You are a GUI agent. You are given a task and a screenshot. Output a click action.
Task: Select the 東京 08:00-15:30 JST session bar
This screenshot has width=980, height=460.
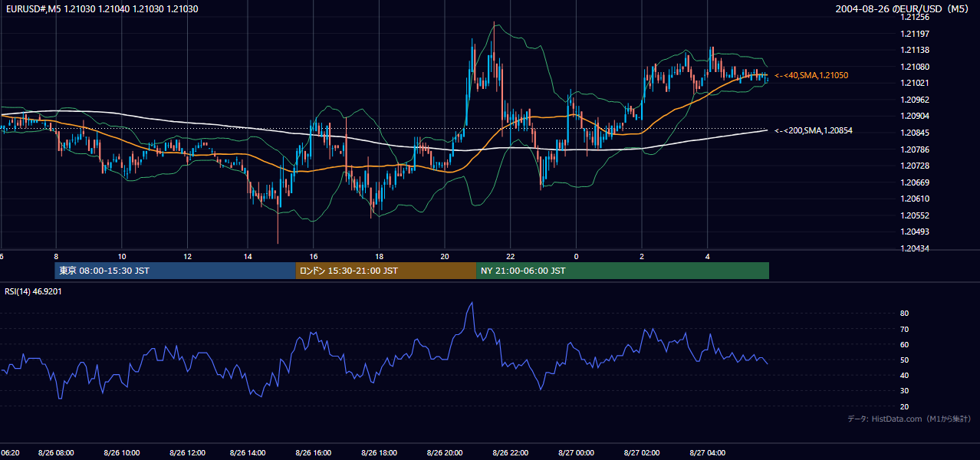(x=175, y=271)
